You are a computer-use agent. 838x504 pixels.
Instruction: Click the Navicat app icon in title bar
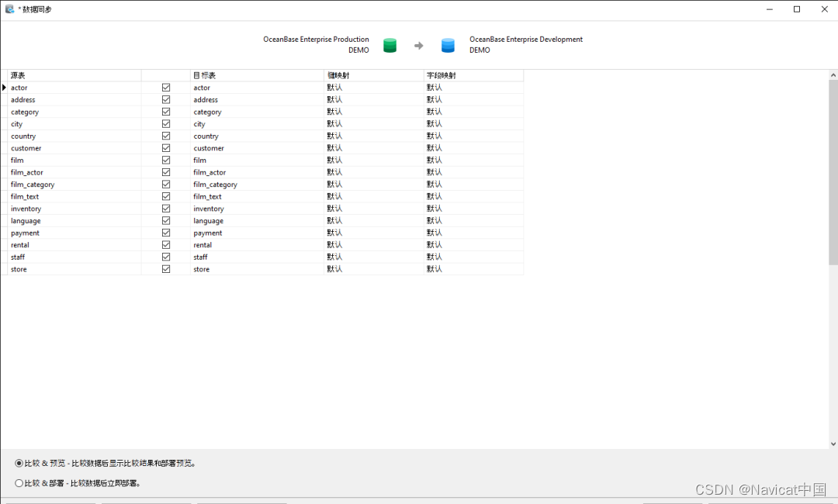(x=9, y=9)
